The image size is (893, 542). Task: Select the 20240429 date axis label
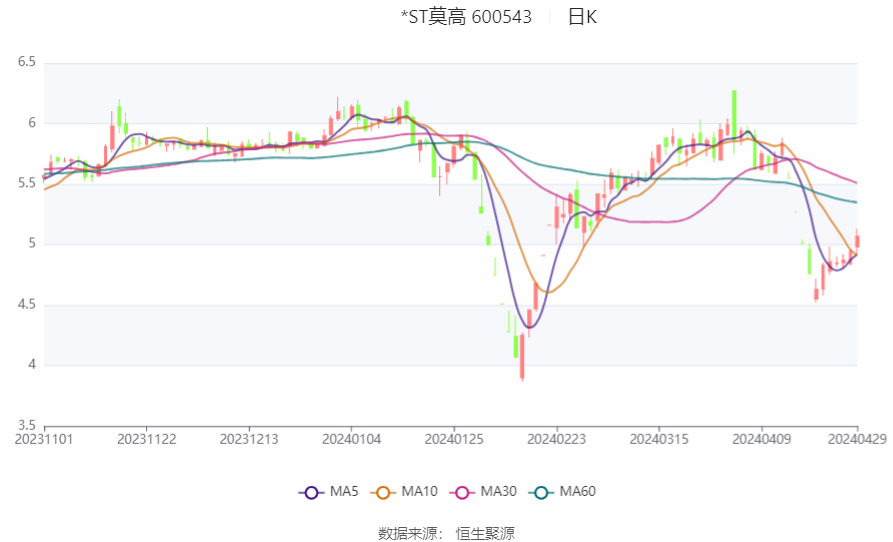[x=857, y=440]
